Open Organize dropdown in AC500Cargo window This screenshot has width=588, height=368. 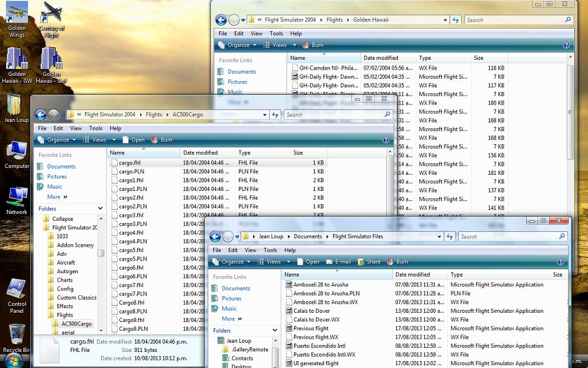click(57, 140)
